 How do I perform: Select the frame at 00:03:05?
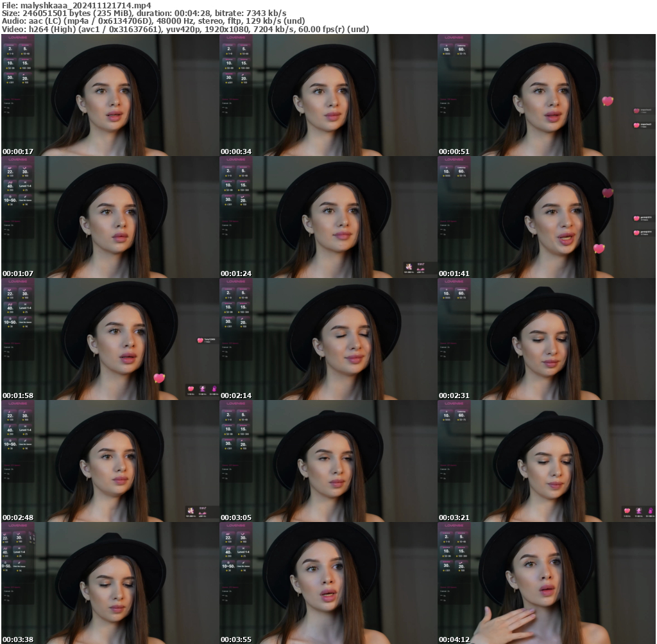(328, 461)
